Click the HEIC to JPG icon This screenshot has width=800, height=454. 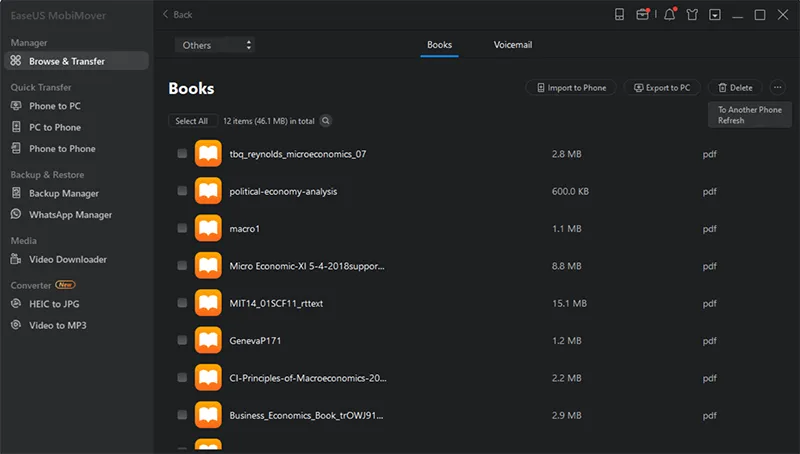click(x=16, y=304)
